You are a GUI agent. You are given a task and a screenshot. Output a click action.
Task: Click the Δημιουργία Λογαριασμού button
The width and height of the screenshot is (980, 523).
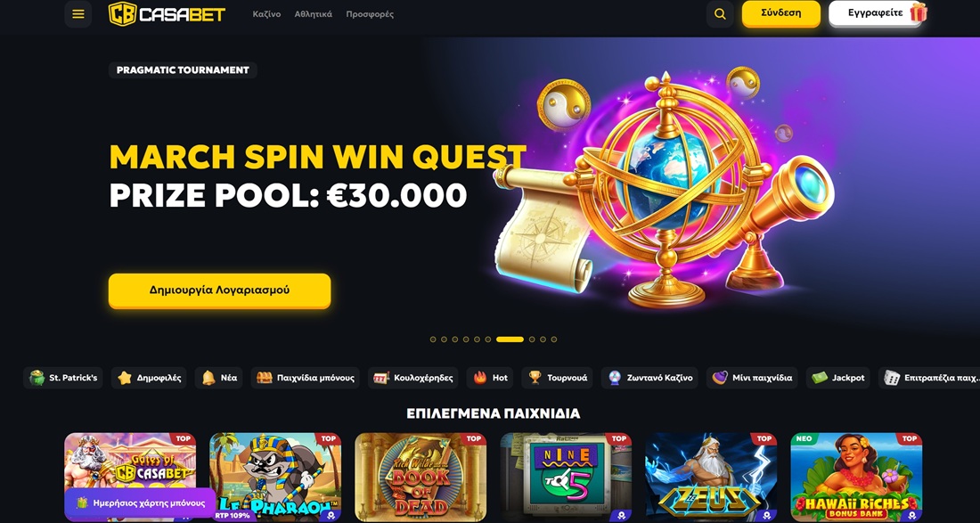[x=219, y=290]
